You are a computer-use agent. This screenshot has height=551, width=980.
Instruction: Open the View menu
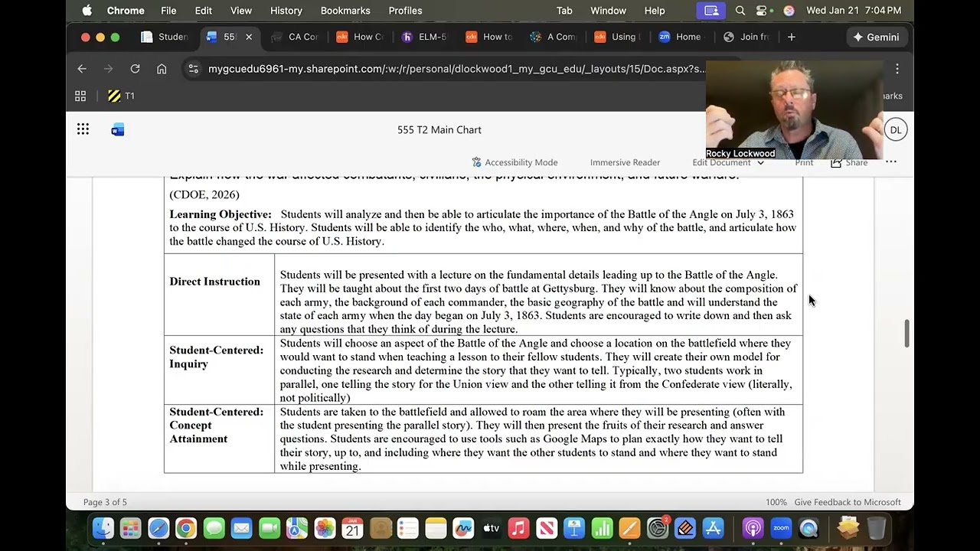click(241, 11)
